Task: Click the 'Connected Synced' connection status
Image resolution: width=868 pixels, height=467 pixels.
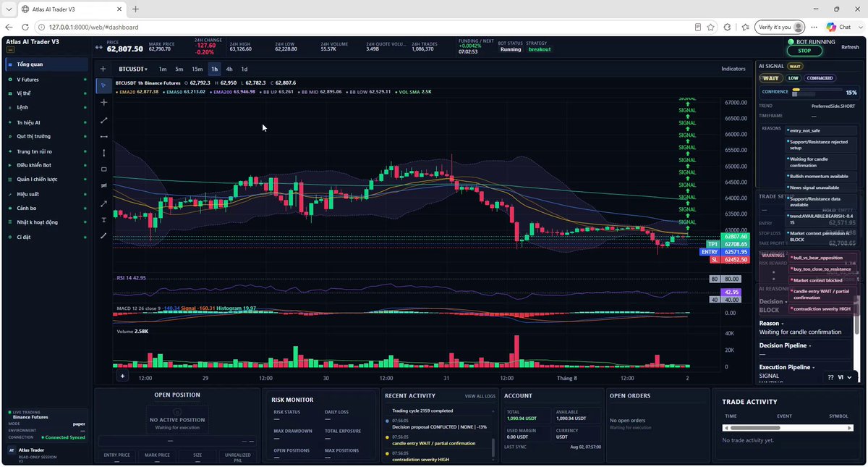Action: point(63,437)
